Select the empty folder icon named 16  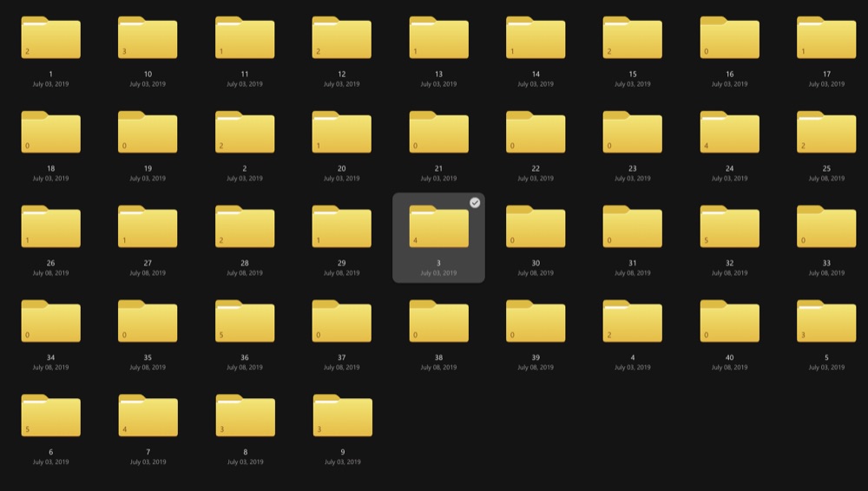(730, 37)
